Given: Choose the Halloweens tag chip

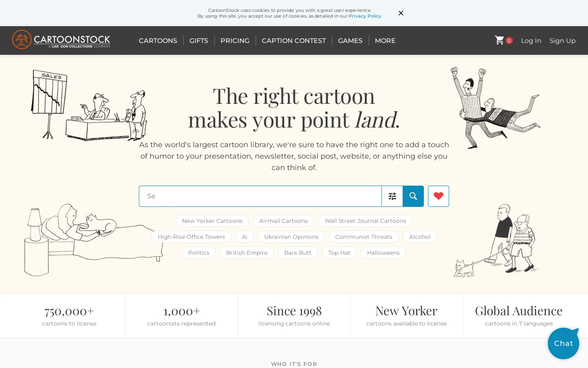Looking at the screenshot, I should [x=383, y=253].
